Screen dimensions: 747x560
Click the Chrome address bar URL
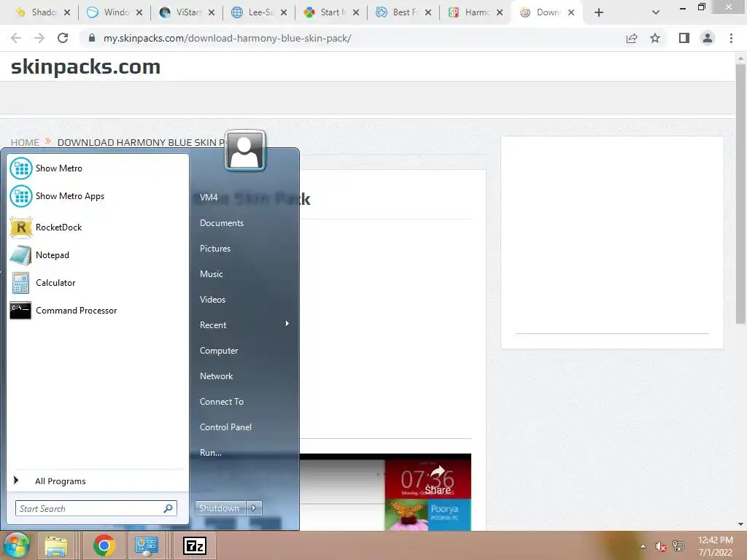coord(228,38)
